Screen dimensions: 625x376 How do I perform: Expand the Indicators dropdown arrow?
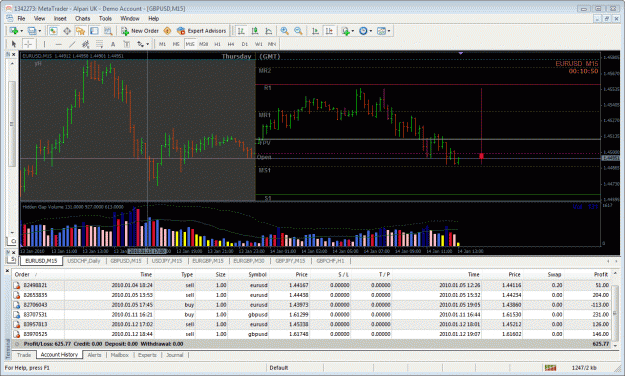pyautogui.click(x=352, y=31)
